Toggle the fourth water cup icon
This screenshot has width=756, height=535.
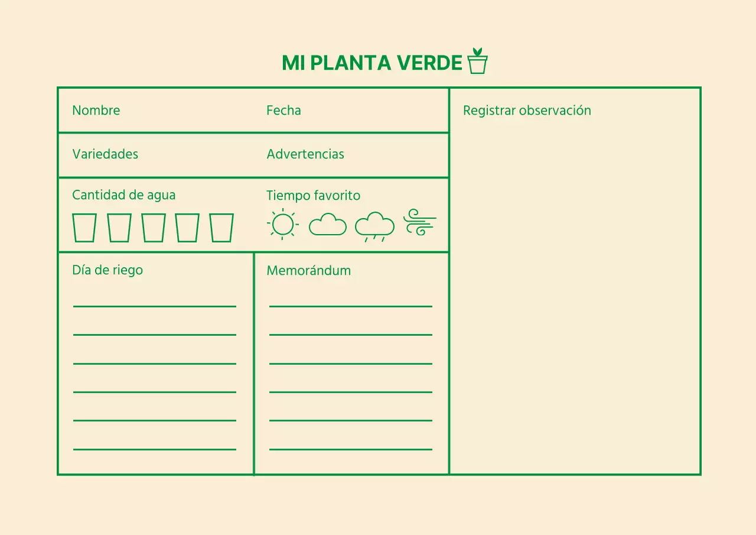[188, 227]
